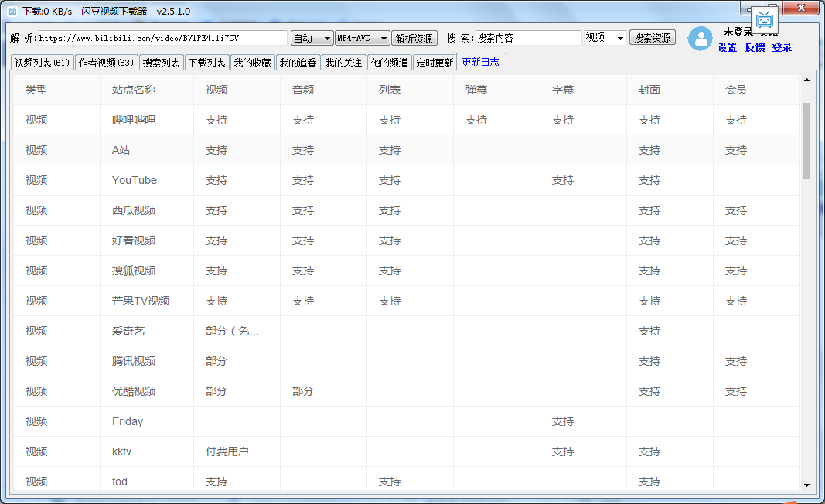
Task: Click the scrollbar down arrow
Action: (806, 485)
